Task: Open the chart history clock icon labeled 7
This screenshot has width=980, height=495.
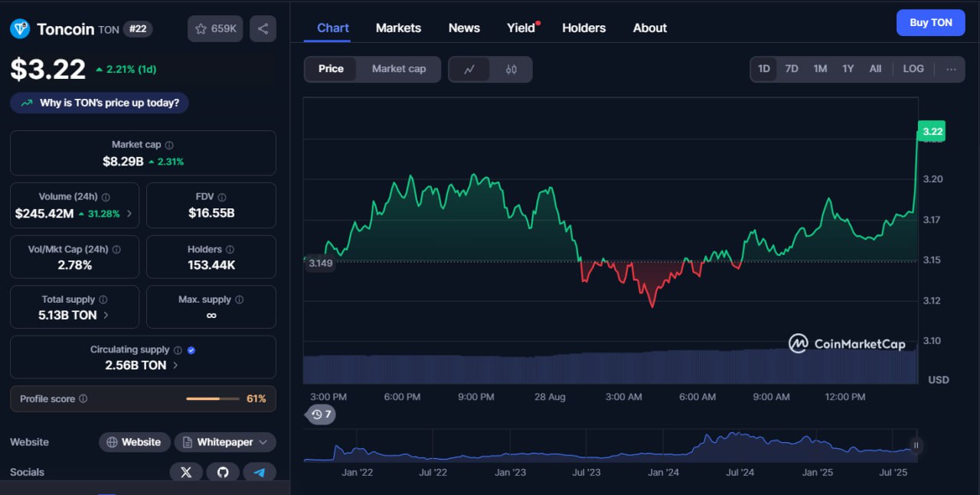Action: (322, 415)
